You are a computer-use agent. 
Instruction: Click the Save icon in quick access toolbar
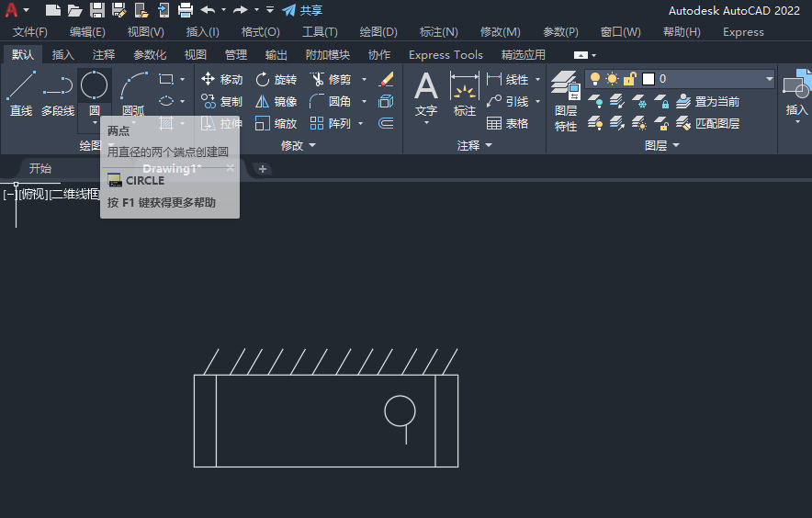(x=96, y=10)
